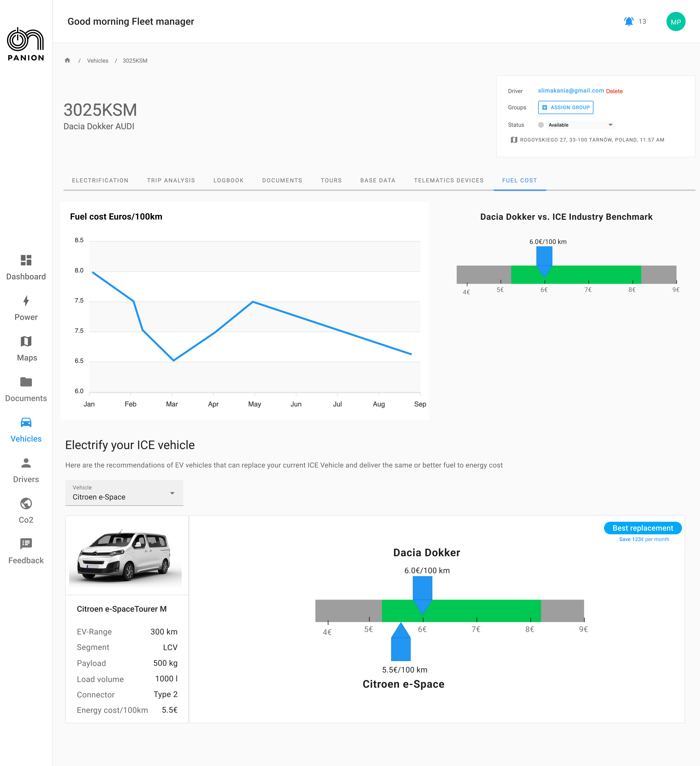Click the Vehicles breadcrumb link
The width and height of the screenshot is (700, 766).
coord(98,60)
